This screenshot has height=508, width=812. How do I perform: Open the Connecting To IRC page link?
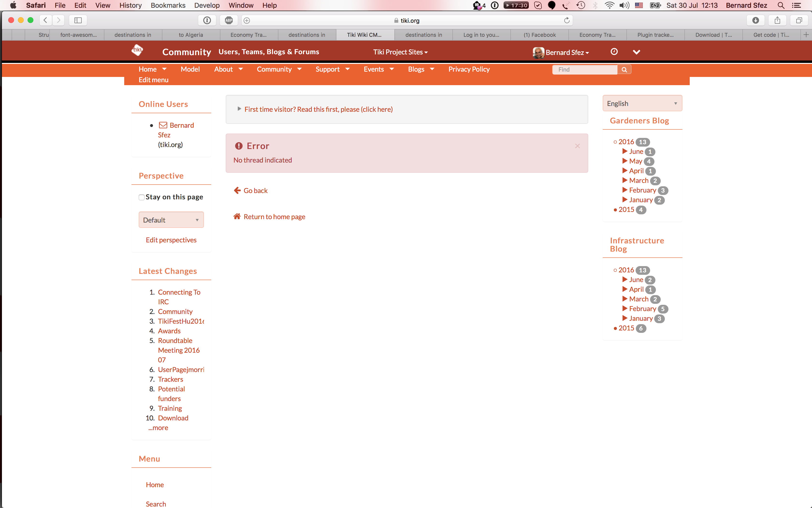(x=179, y=297)
